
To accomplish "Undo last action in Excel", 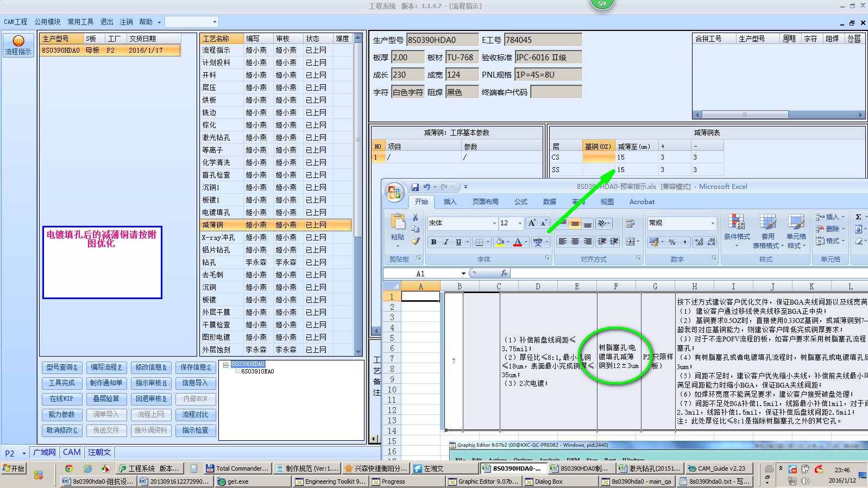I will click(x=427, y=187).
